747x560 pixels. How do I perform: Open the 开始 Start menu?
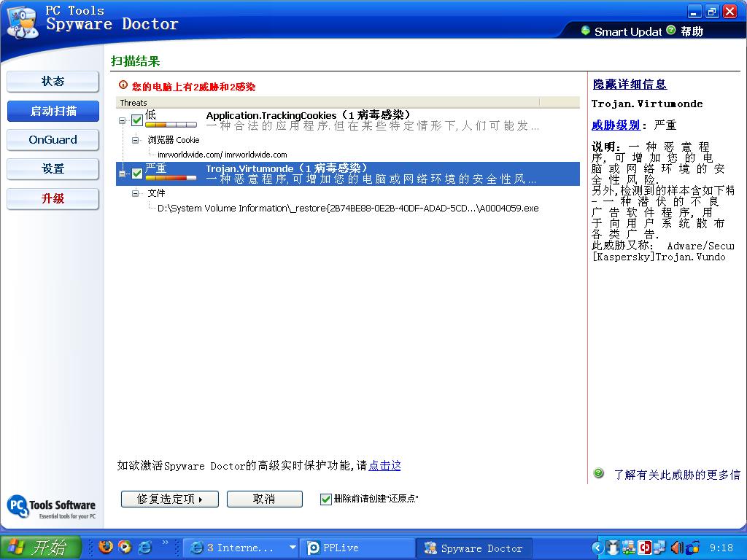tap(41, 548)
